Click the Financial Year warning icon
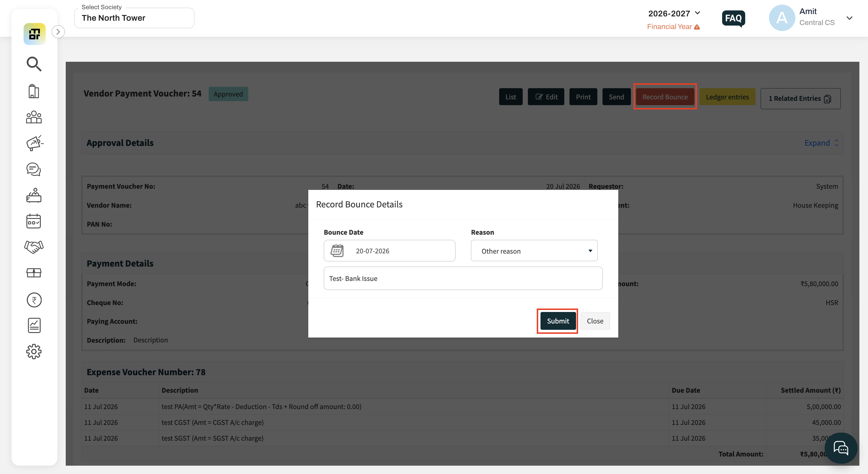The height and width of the screenshot is (474, 868). 697,27
